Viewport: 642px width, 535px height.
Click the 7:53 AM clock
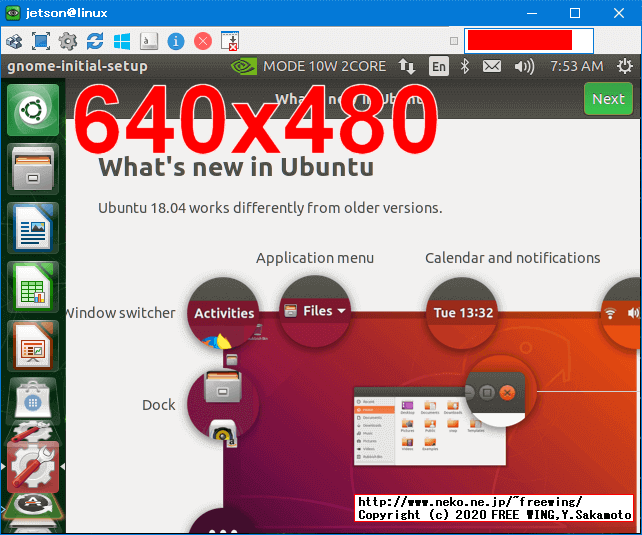click(x=576, y=66)
